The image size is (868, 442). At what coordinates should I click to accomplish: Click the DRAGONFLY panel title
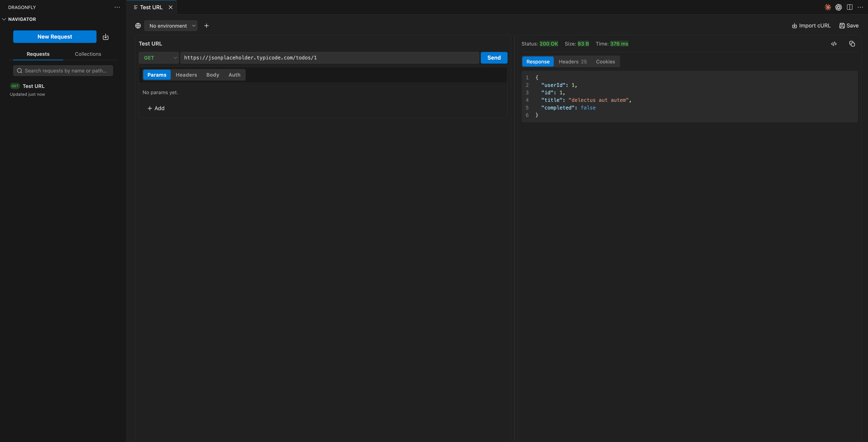click(22, 7)
